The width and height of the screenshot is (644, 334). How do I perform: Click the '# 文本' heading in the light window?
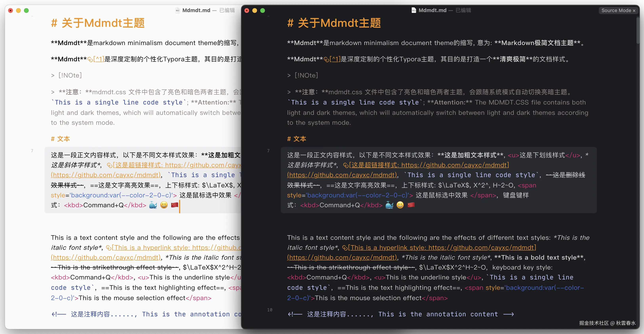[60, 139]
